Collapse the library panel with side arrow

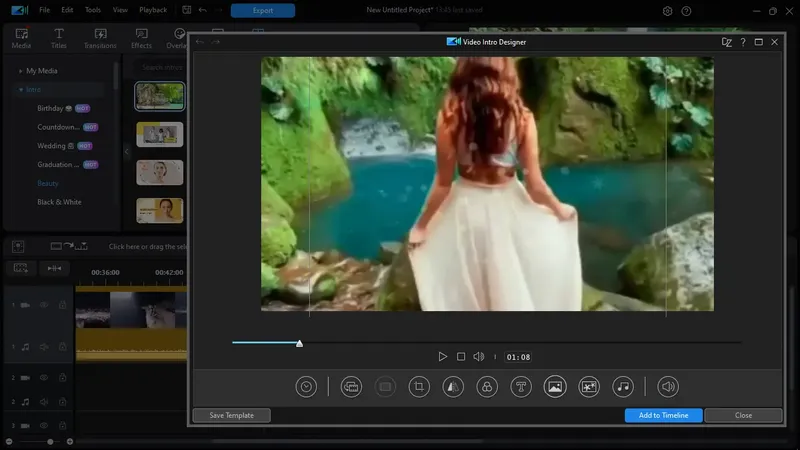pos(126,150)
